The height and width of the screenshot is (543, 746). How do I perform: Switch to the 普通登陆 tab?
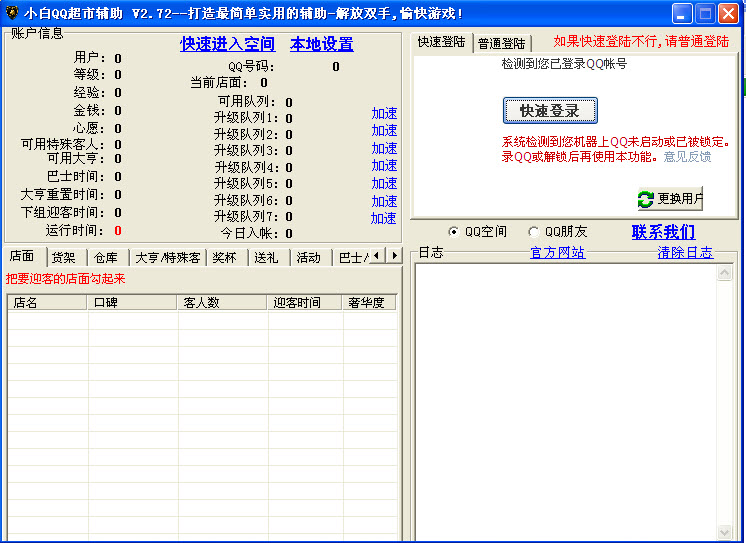click(x=501, y=44)
